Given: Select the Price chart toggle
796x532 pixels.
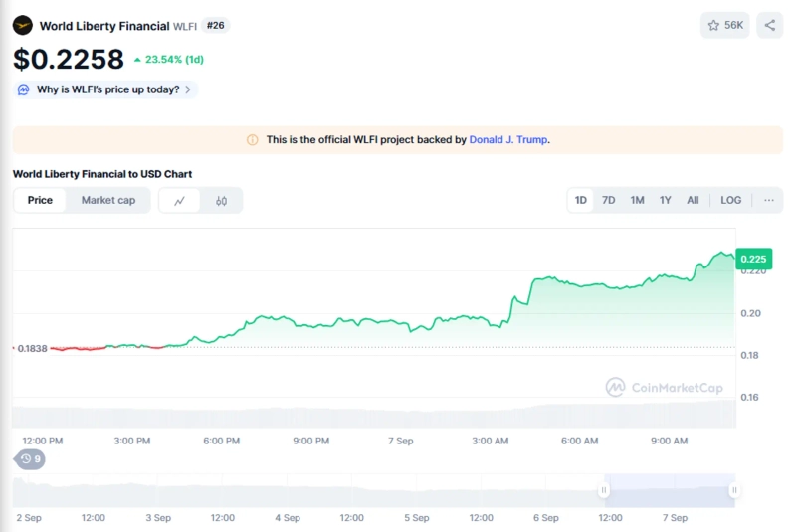Looking at the screenshot, I should (x=40, y=200).
